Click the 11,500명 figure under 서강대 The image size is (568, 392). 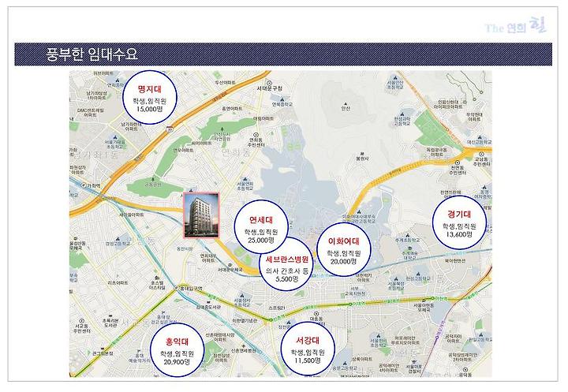(x=308, y=360)
